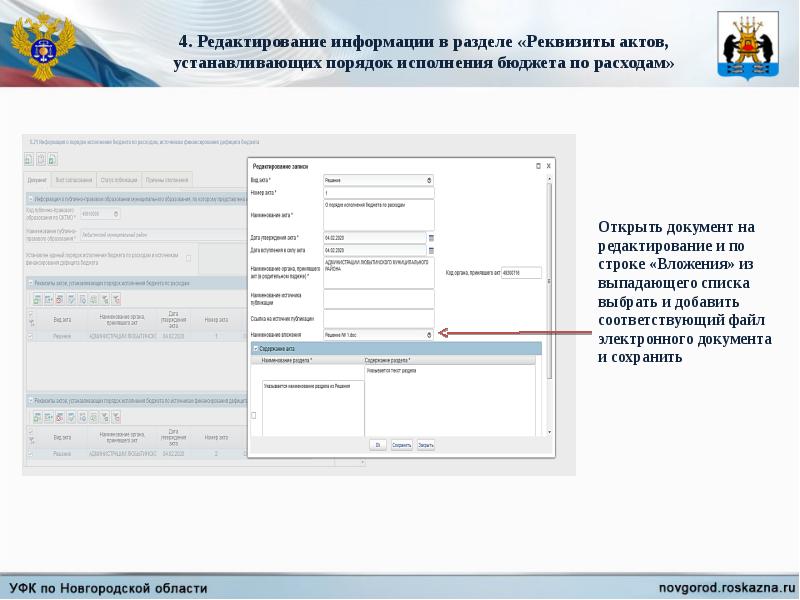800x600 pixels.
Task: Click the «Закрыть» button in the dialog
Action: pyautogui.click(x=426, y=445)
